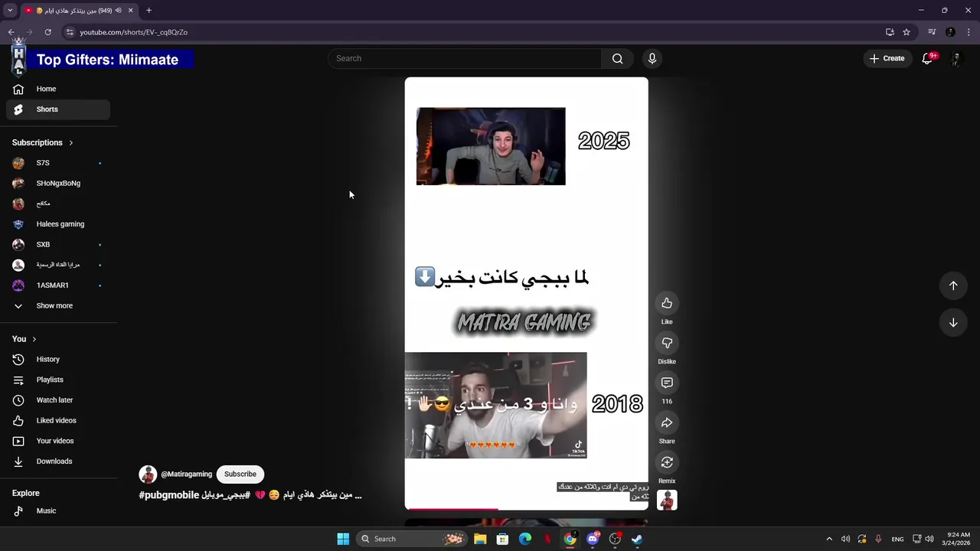The image size is (980, 551).
Task: Share this Short
Action: (667, 422)
